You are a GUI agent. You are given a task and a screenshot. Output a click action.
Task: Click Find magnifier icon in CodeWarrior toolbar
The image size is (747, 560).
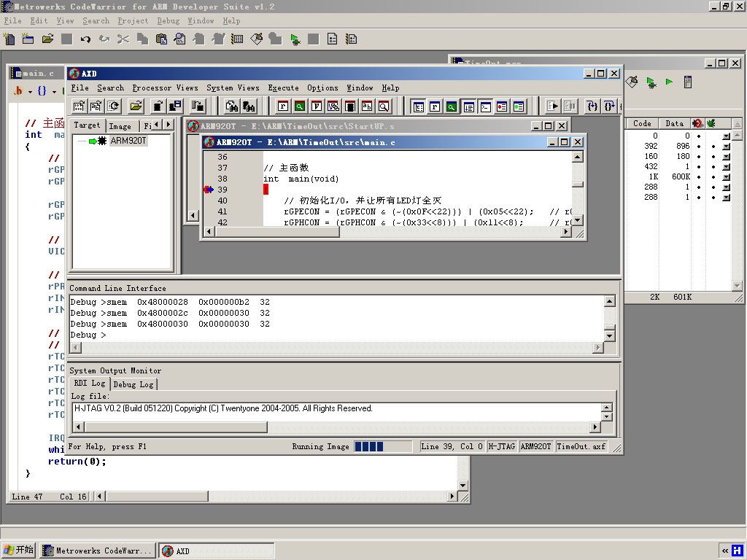[180, 39]
